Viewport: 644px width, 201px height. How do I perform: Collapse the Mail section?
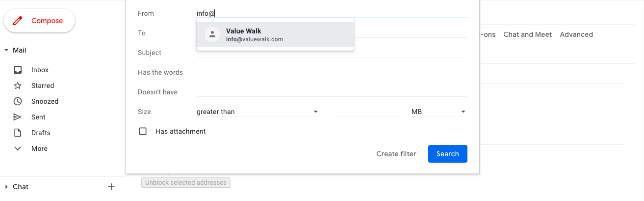[x=6, y=50]
